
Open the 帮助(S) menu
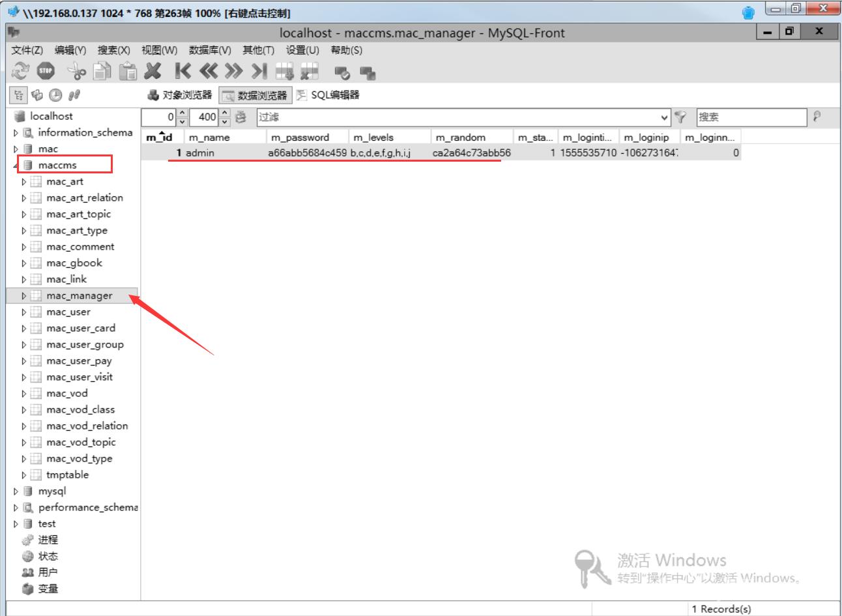click(x=346, y=50)
